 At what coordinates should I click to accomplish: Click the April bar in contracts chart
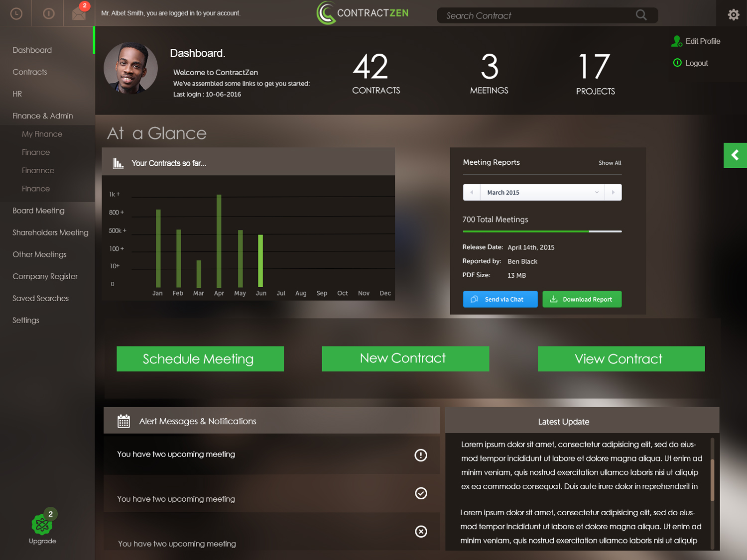point(219,241)
